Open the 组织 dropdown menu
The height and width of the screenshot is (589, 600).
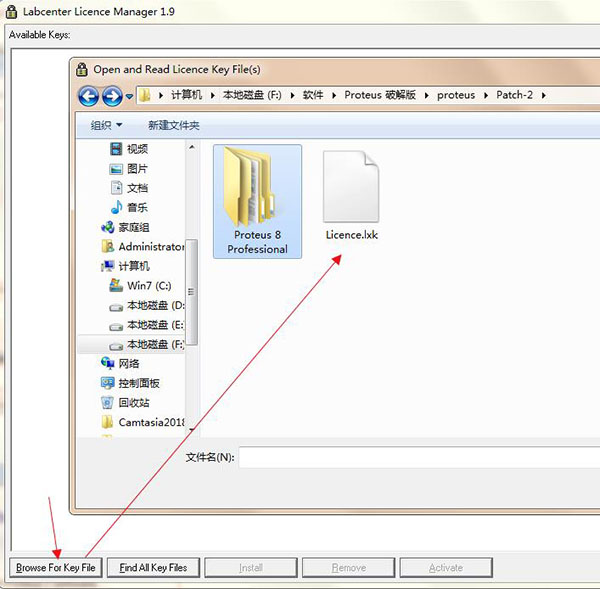pyautogui.click(x=106, y=125)
